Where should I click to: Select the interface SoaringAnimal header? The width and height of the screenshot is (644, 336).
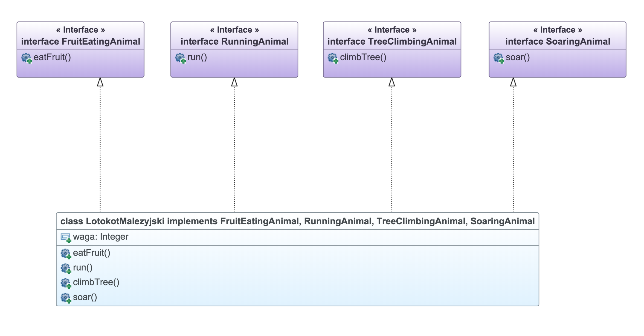coord(557,41)
